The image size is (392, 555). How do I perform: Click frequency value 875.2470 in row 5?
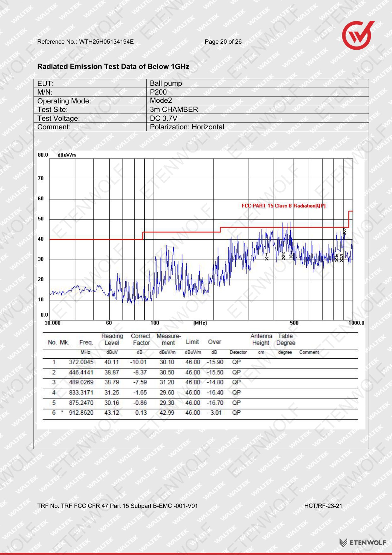pos(81,403)
